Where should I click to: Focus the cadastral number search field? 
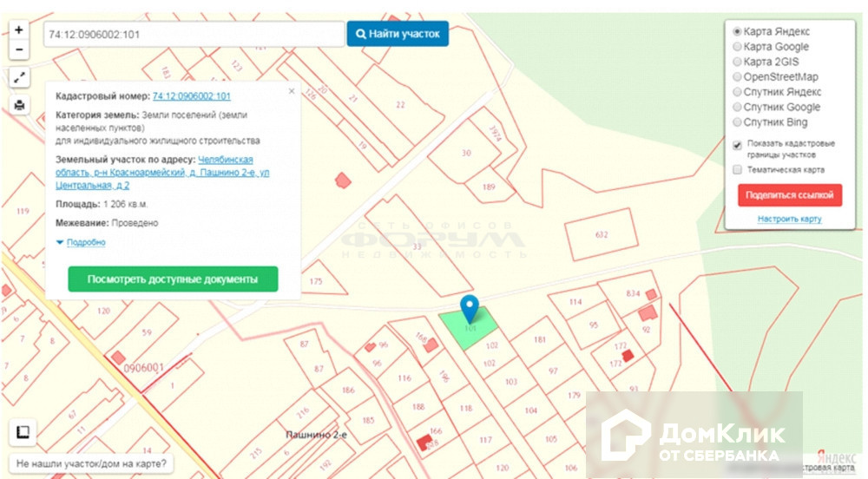194,35
